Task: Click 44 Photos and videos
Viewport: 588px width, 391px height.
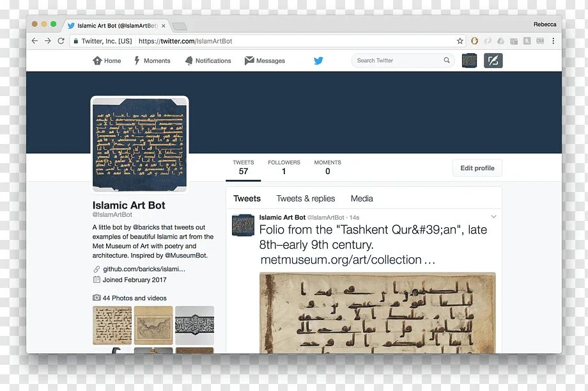Action: click(x=135, y=298)
